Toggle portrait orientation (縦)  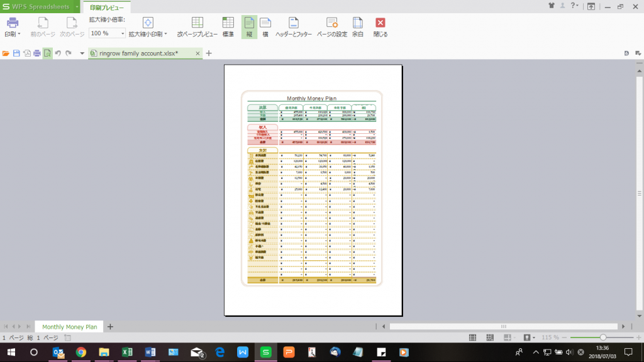point(248,25)
